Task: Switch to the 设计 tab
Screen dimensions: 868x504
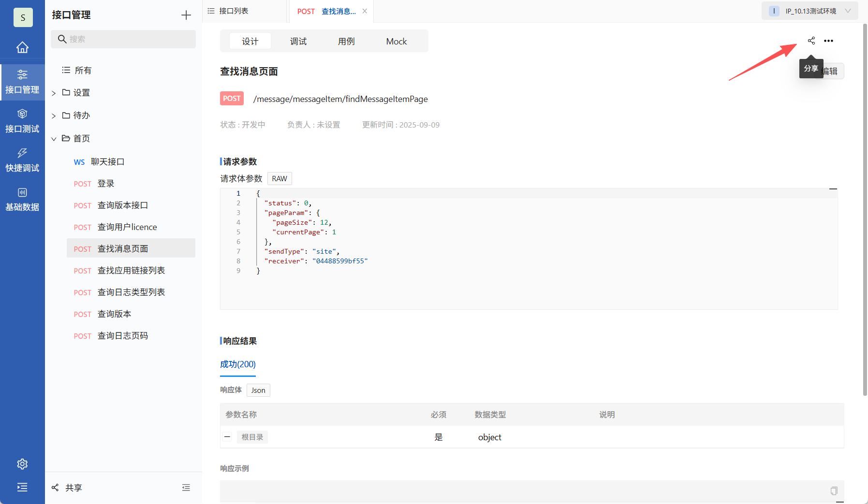Action: coord(250,41)
